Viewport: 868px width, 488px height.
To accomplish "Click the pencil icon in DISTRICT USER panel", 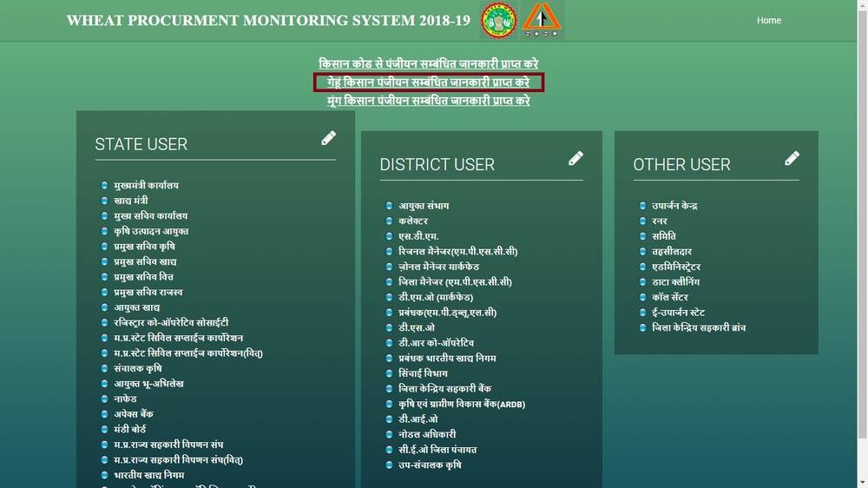I will [575, 158].
